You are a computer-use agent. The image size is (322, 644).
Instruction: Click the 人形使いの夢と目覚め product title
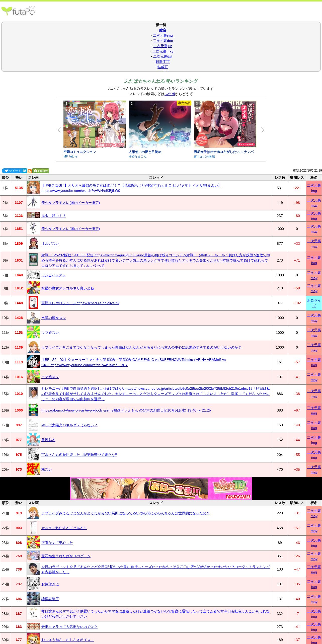pos(145,152)
